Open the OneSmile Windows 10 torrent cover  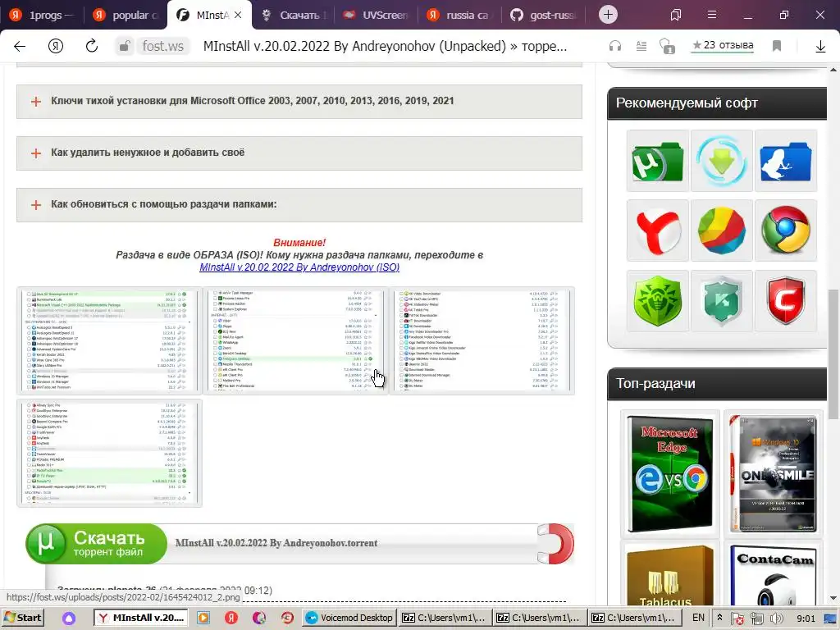[774, 474]
